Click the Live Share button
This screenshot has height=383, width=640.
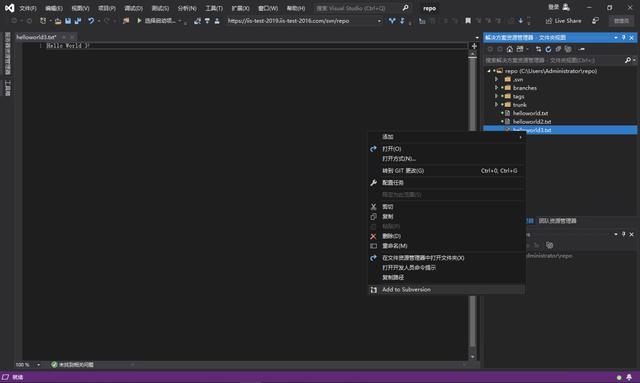click(x=563, y=21)
